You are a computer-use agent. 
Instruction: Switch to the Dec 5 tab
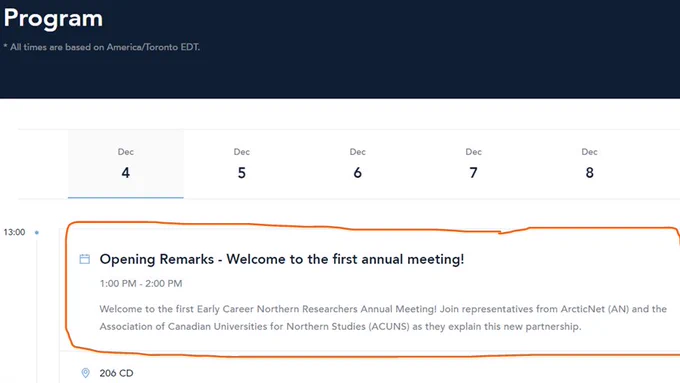(x=242, y=164)
